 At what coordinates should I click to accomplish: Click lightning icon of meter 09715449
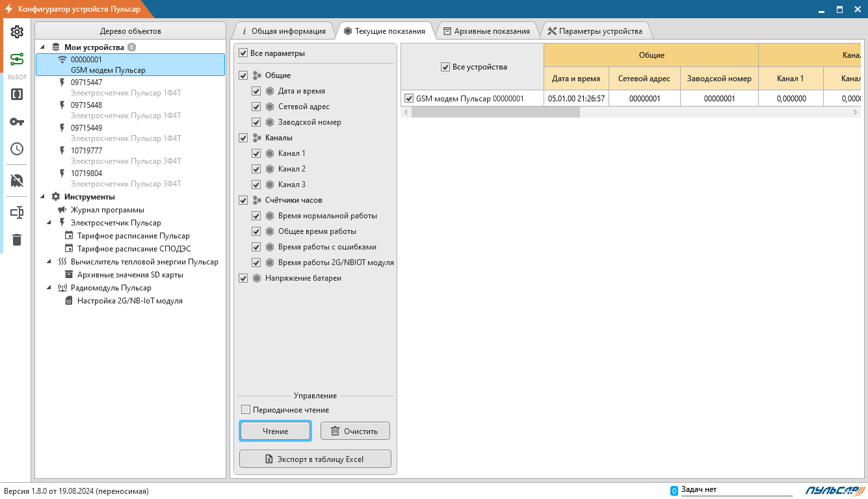62,128
